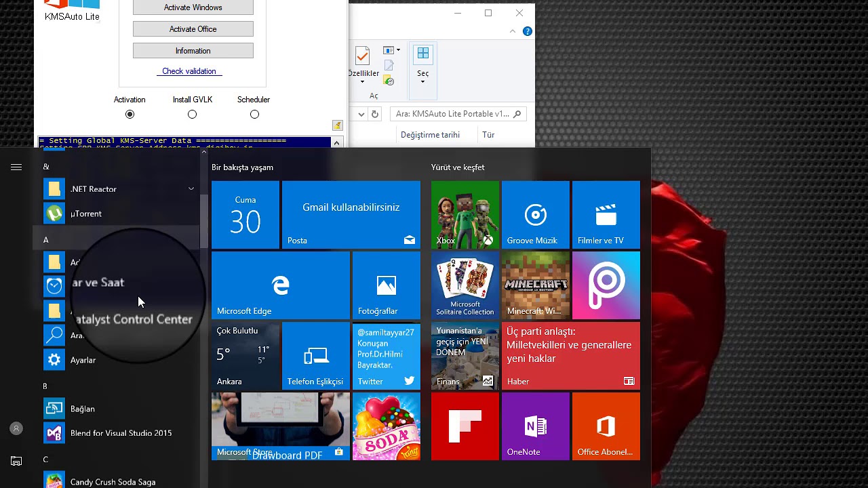Open the Ankara weather tile

point(245,356)
